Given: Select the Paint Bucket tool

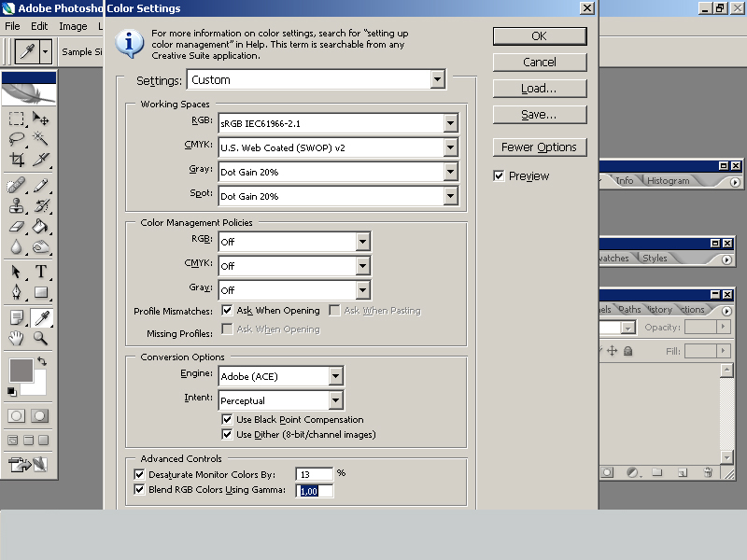Looking at the screenshot, I should (41, 226).
